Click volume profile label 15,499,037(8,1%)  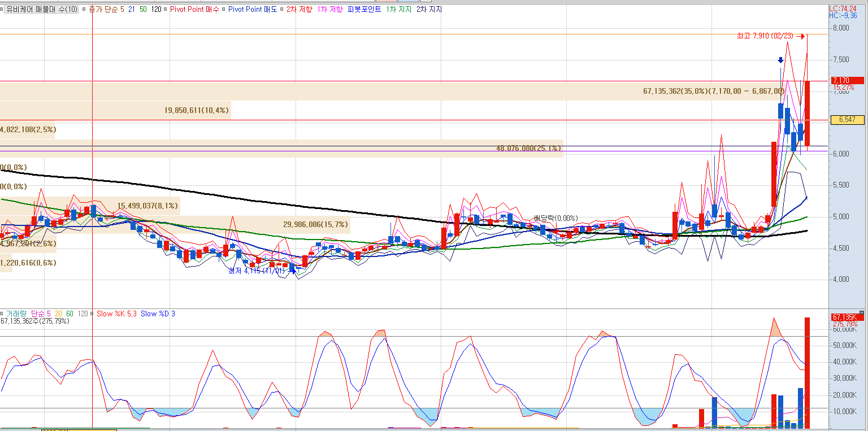click(x=148, y=206)
